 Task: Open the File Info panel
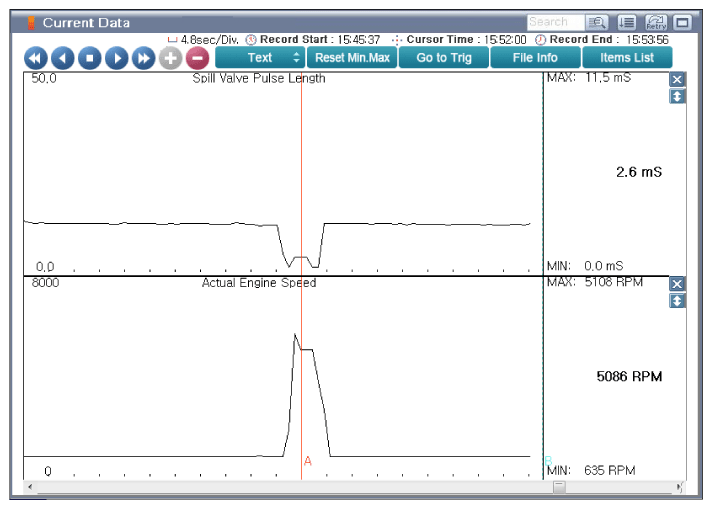tap(535, 58)
